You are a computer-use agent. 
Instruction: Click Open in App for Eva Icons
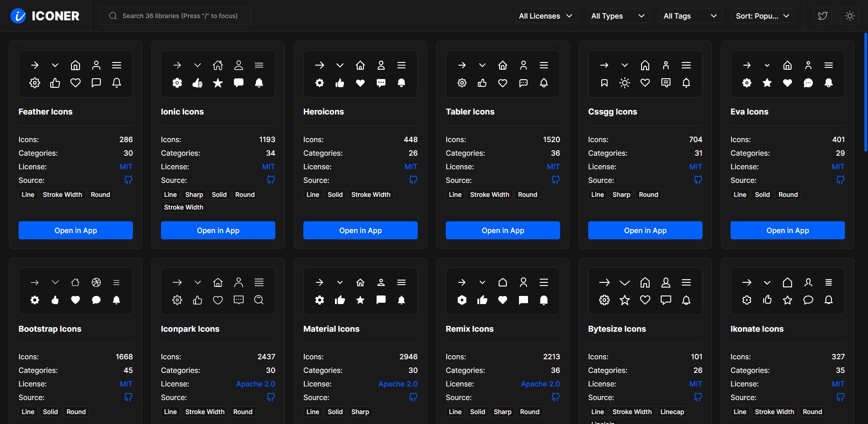(x=788, y=230)
